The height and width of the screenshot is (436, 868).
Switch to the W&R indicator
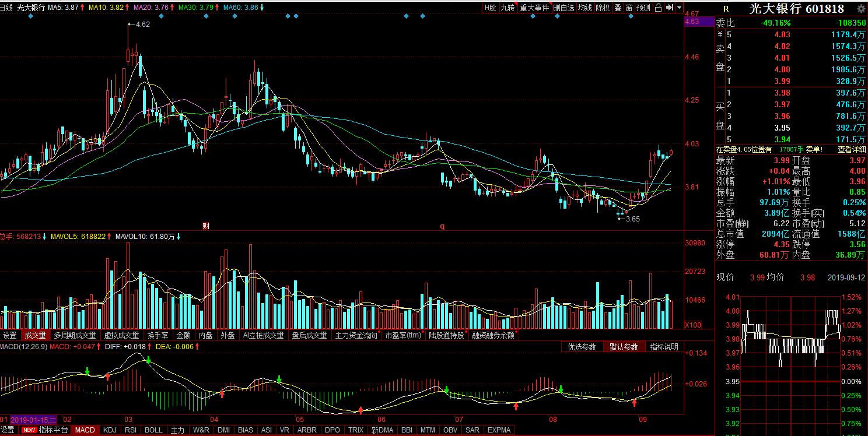tap(201, 430)
